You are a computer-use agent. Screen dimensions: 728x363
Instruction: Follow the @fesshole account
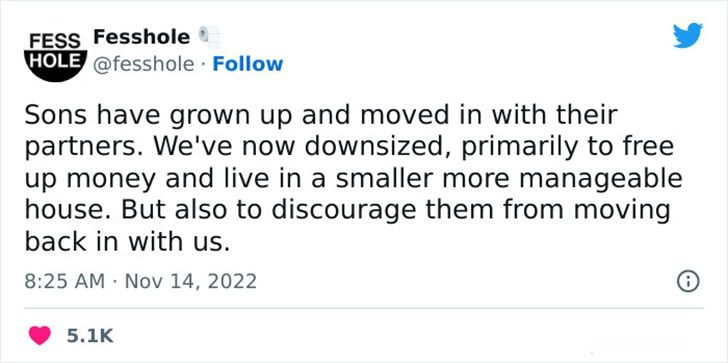(247, 64)
